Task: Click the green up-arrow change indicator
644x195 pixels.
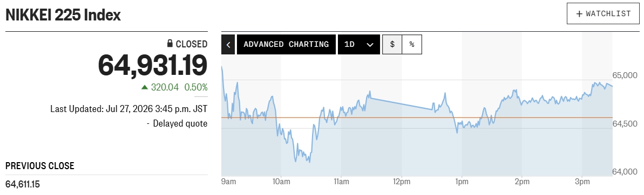Action: 144,87
